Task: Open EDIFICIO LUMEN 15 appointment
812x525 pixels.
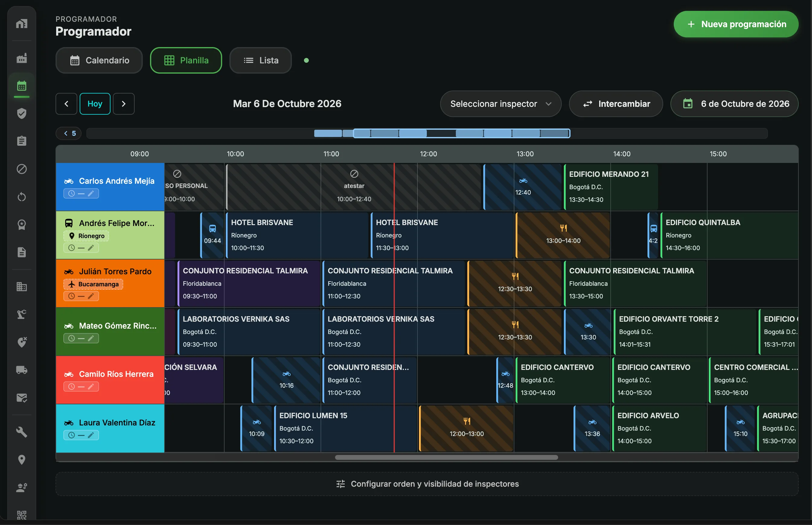Action: click(x=345, y=428)
